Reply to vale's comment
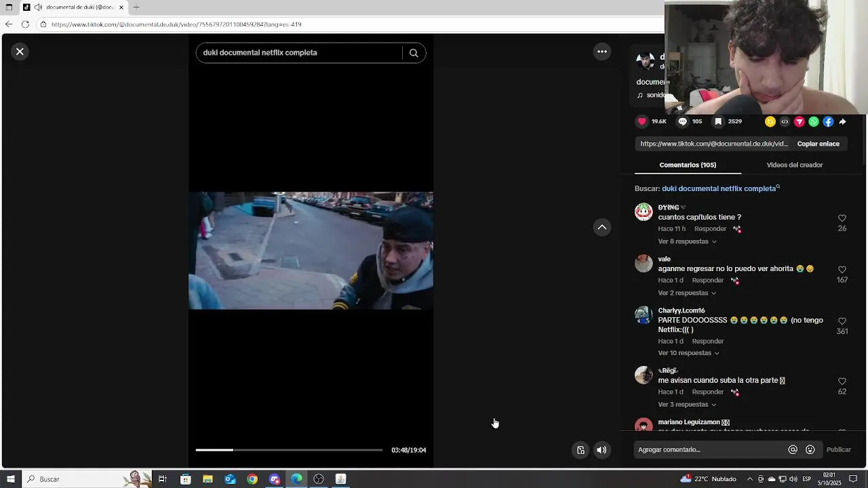Screen dimensions: 868x488 [708, 281]
